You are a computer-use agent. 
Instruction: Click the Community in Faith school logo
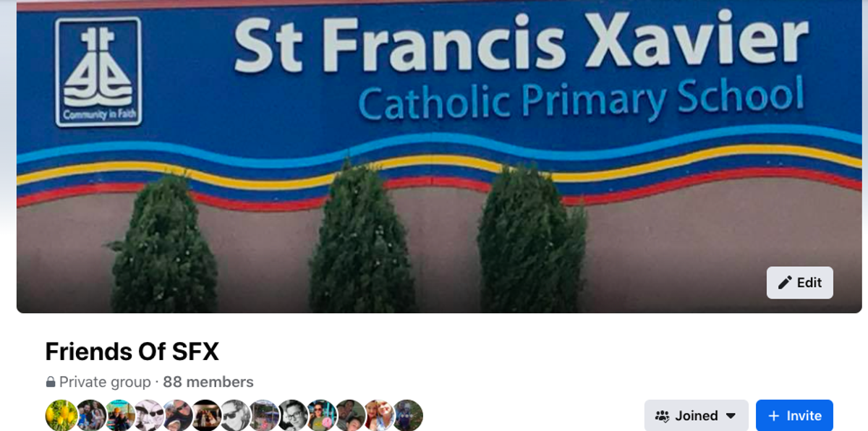(98, 72)
